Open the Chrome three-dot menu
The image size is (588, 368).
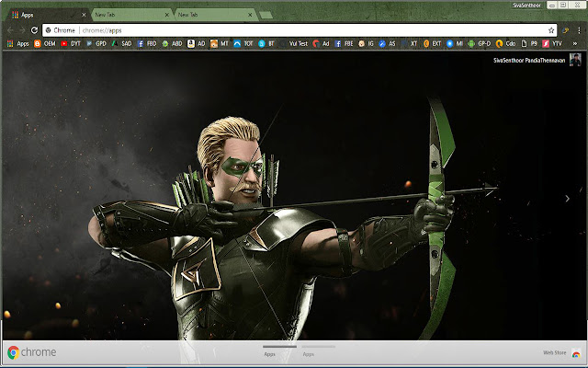point(579,30)
